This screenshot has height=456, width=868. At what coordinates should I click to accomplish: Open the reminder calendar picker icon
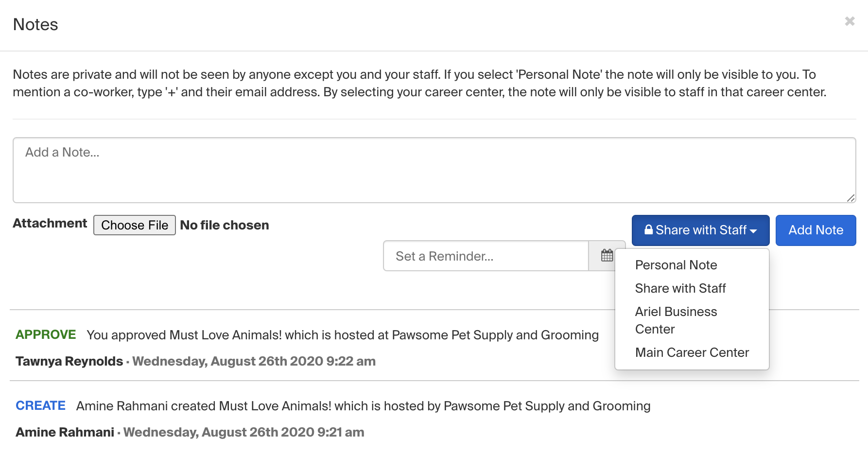point(607,256)
